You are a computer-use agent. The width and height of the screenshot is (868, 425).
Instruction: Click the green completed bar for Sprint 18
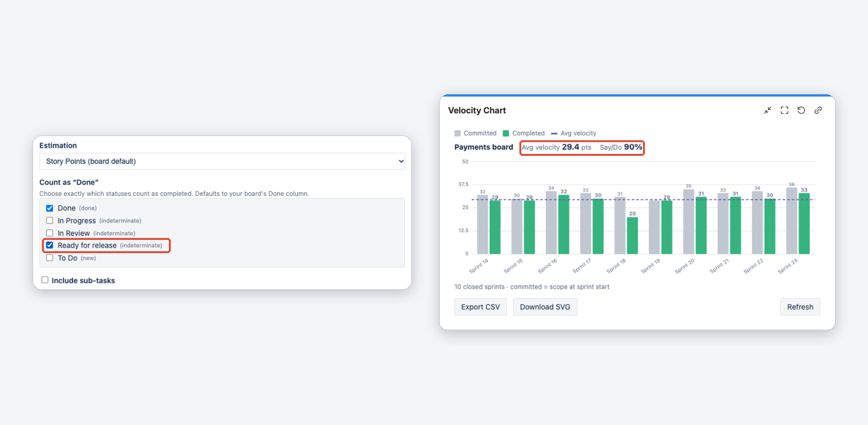[x=633, y=236]
